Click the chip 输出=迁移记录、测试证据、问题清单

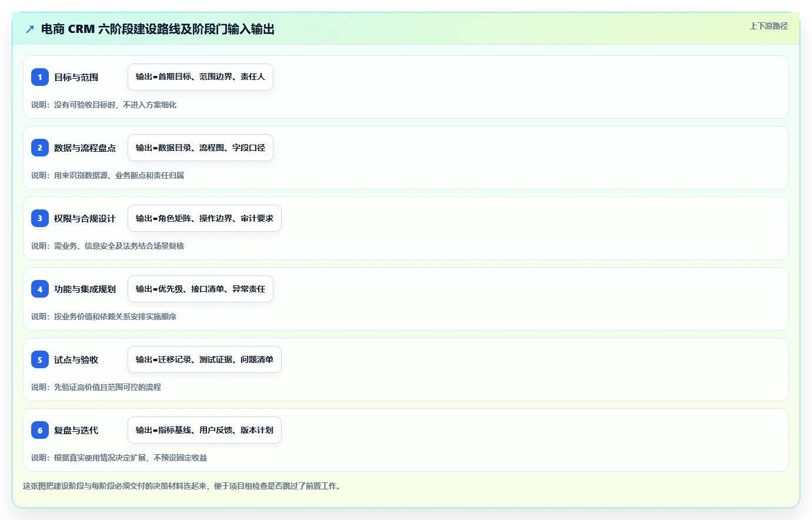[x=205, y=359]
